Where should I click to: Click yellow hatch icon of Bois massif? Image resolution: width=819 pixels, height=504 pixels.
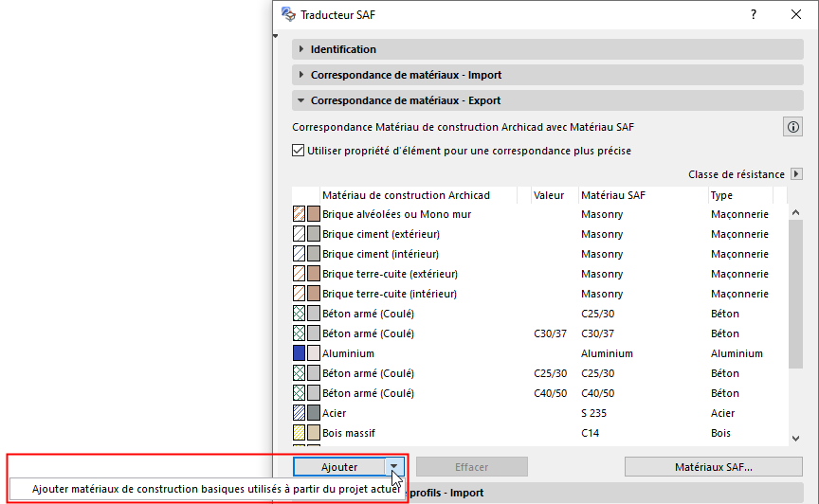299,432
